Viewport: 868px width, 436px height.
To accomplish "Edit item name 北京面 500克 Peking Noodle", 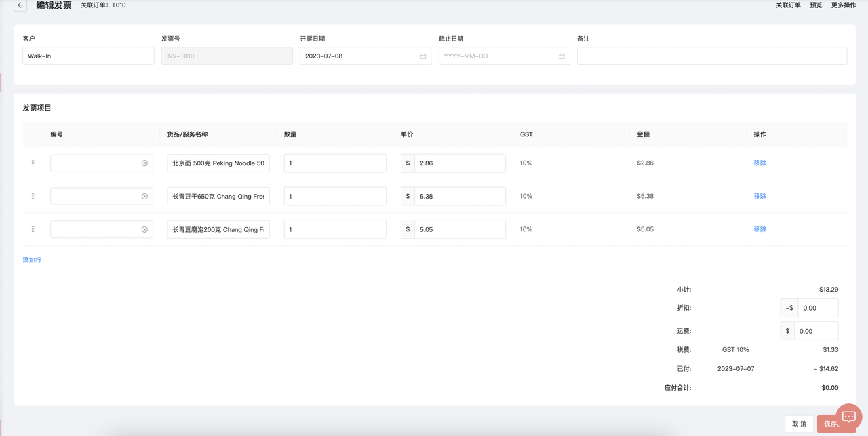I will pyautogui.click(x=218, y=163).
